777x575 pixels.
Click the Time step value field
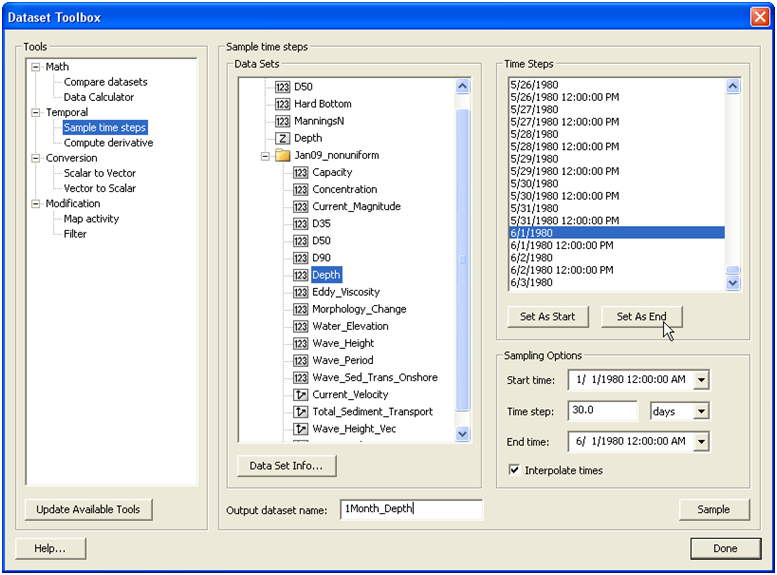pos(603,410)
